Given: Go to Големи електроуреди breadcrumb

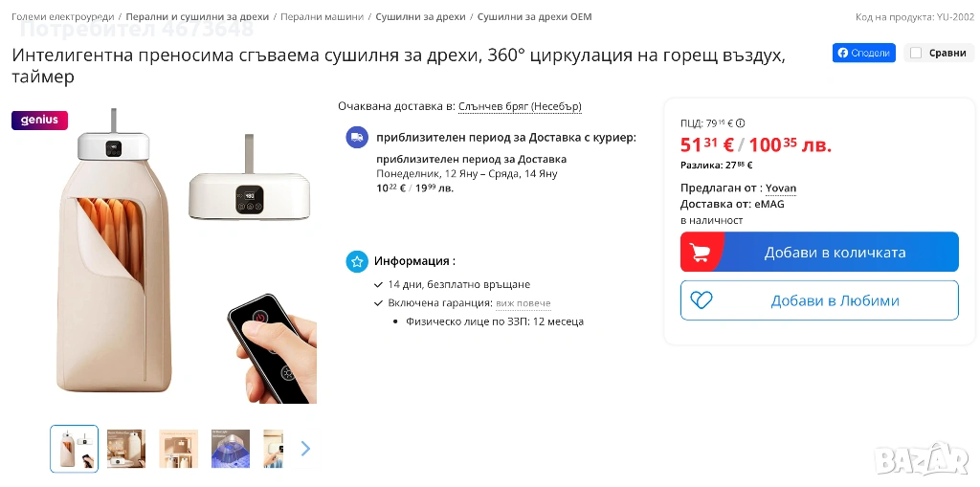Looking at the screenshot, I should 63,17.
